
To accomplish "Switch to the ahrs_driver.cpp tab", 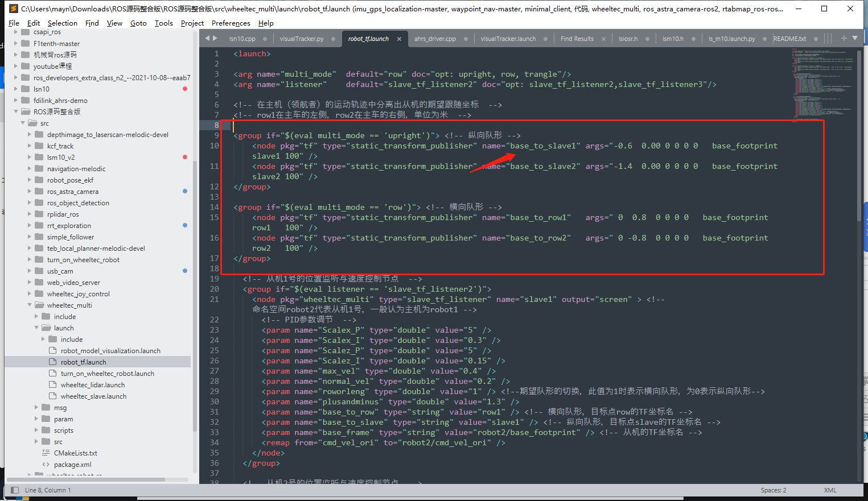I will 435,39.
